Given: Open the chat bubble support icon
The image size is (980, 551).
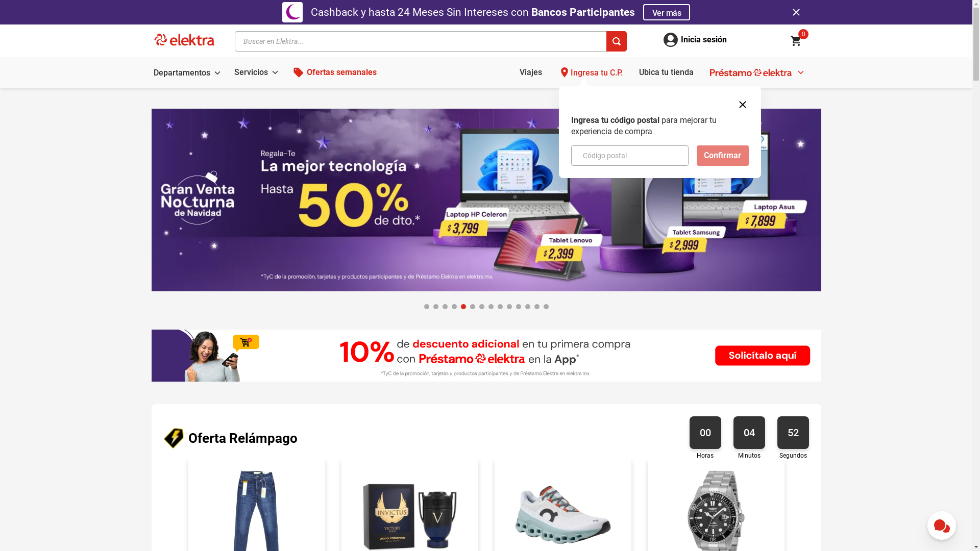Looking at the screenshot, I should 941,525.
